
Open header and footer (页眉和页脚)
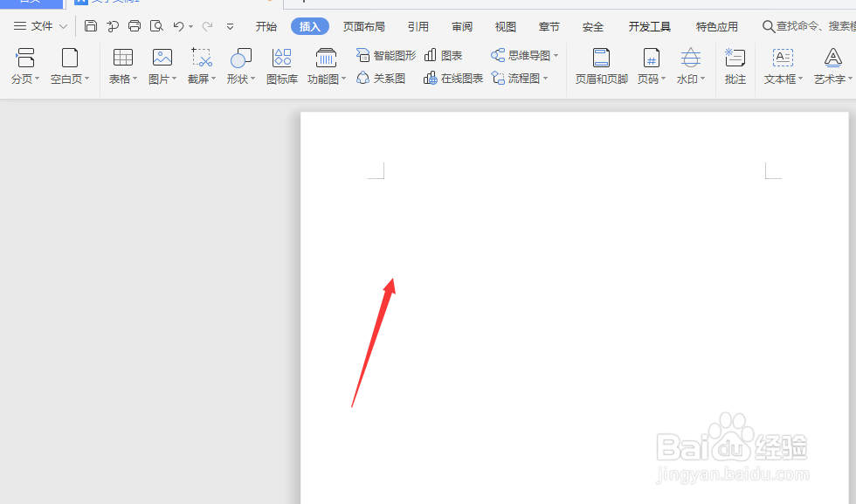[x=602, y=66]
